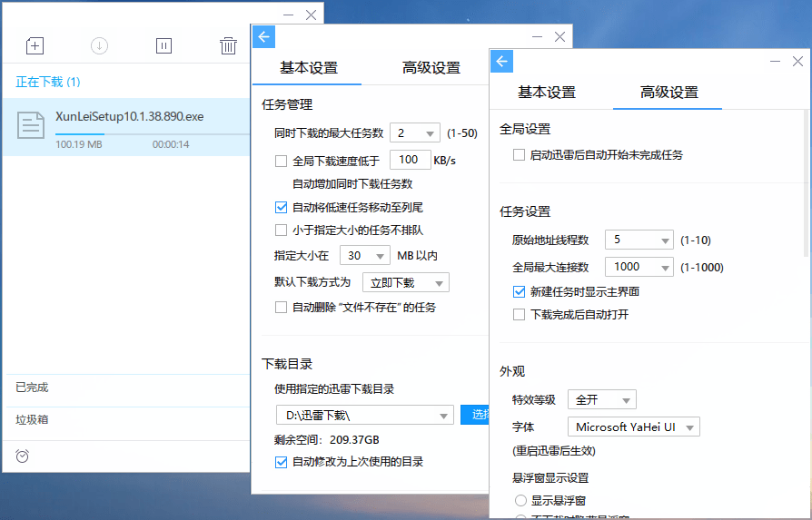Image resolution: width=812 pixels, height=520 pixels.
Task: Minimize the main download window
Action: [x=289, y=15]
